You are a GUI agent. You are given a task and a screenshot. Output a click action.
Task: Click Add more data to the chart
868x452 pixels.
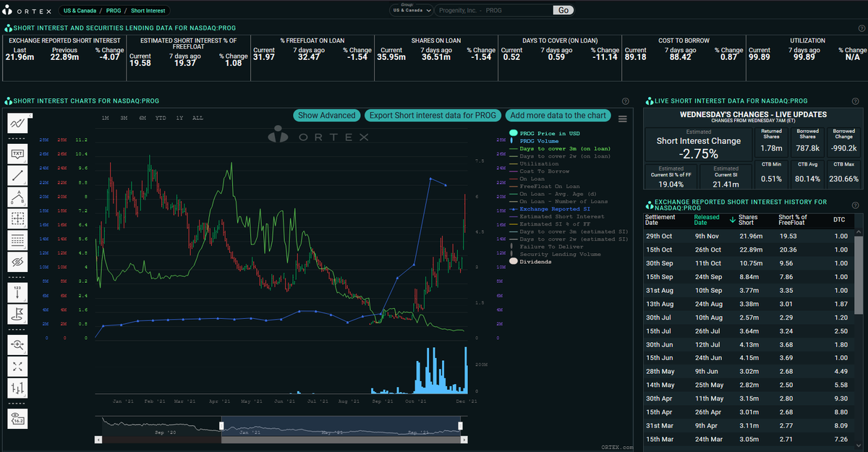558,116
